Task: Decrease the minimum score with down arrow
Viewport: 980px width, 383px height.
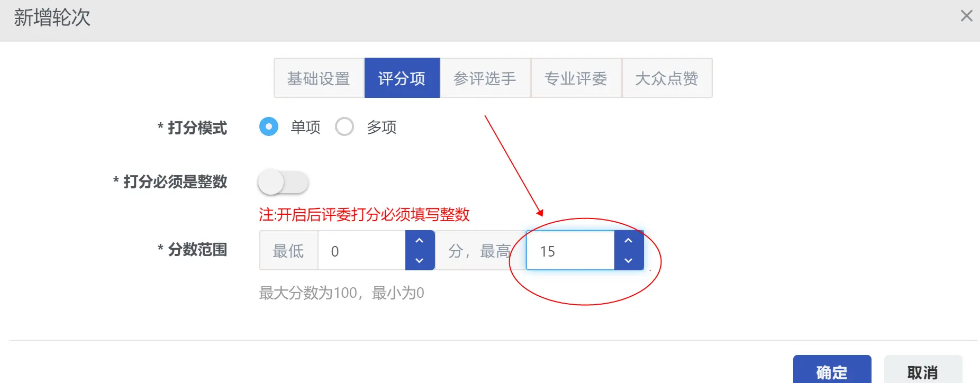Action: 420,260
